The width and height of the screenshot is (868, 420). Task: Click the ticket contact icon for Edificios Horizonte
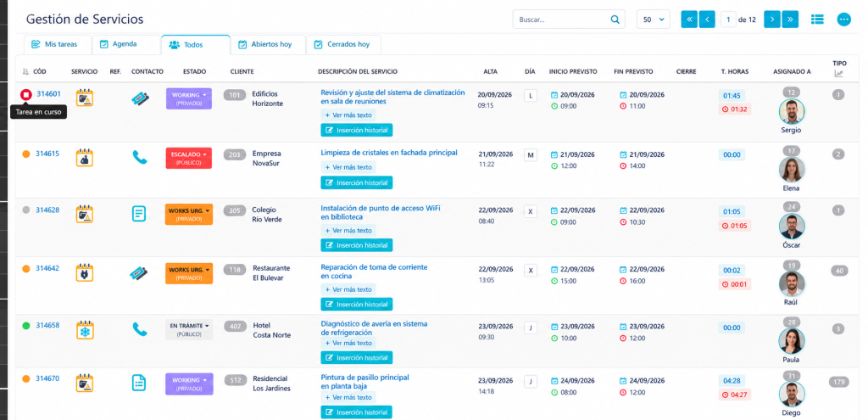[x=140, y=98]
